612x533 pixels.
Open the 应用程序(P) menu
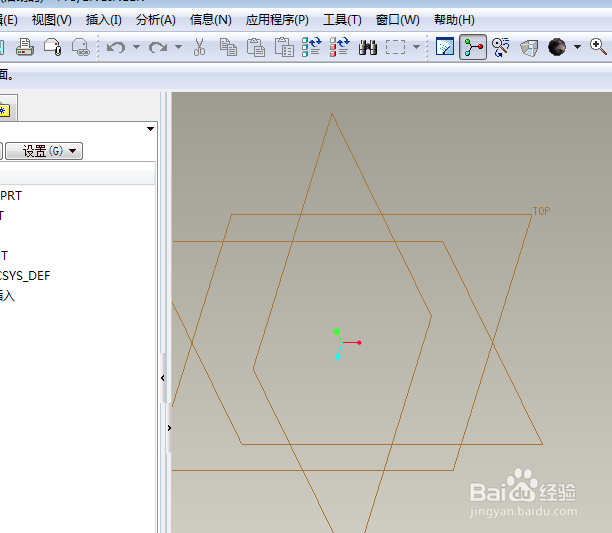click(x=277, y=20)
